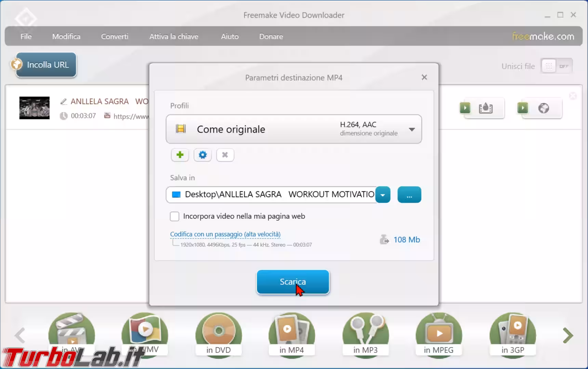Enable 'Incorpora video nella mia pagina web' checkbox
This screenshot has height=369, width=588.
(x=175, y=216)
